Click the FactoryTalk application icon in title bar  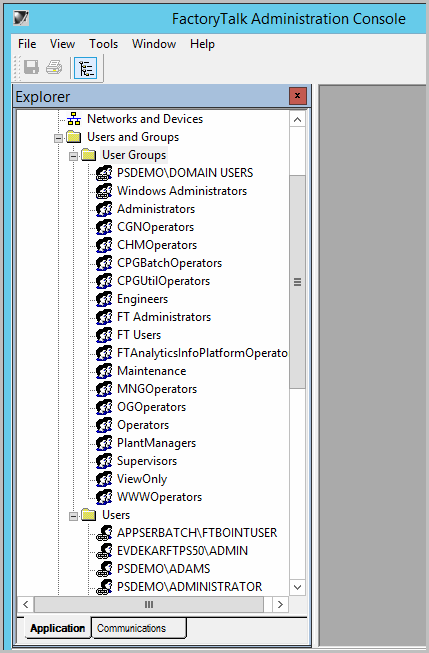coord(21,18)
